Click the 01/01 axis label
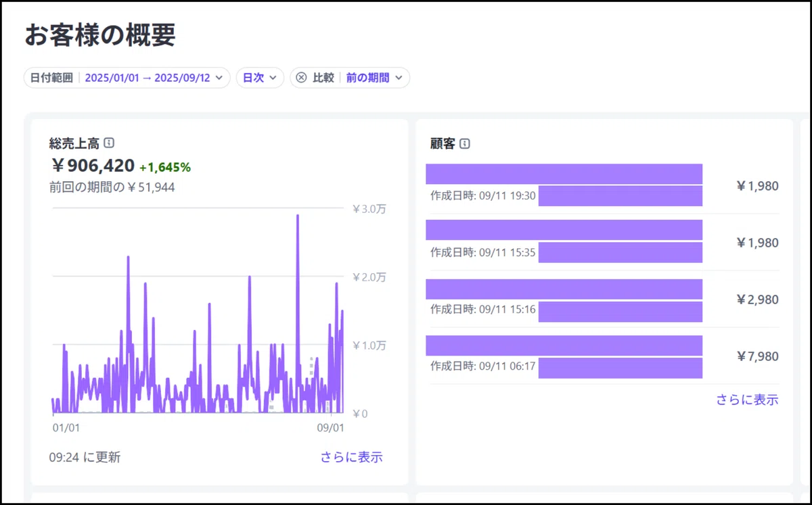 tap(66, 428)
